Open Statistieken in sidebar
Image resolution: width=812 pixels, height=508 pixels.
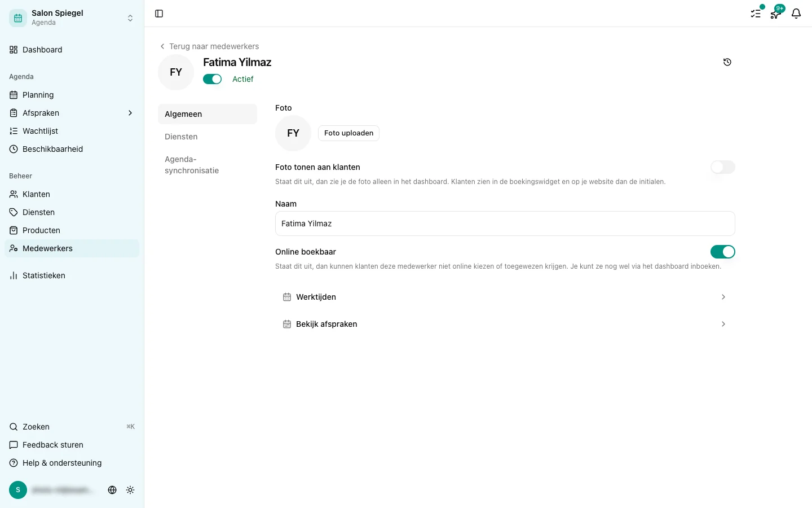(x=72, y=275)
